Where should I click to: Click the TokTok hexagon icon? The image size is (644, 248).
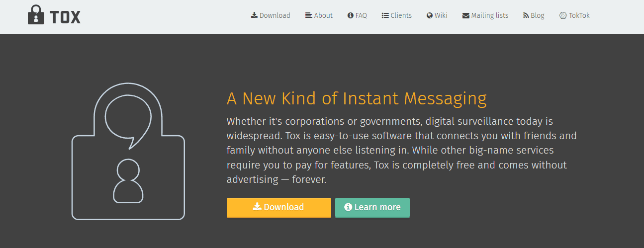click(x=563, y=15)
